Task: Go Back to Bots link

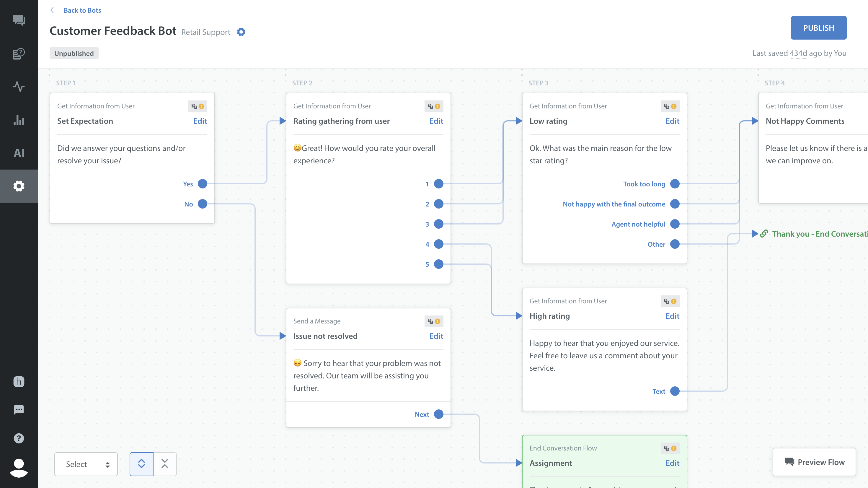Action: click(76, 10)
